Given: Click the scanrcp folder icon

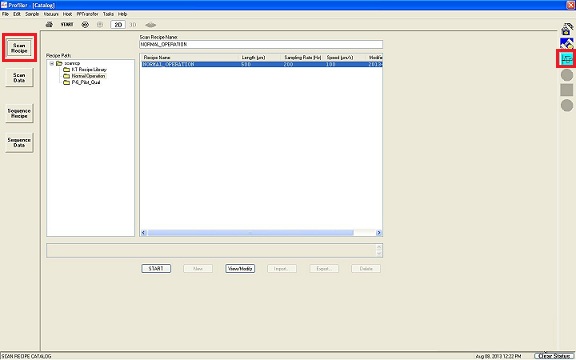Looking at the screenshot, I should [59, 64].
